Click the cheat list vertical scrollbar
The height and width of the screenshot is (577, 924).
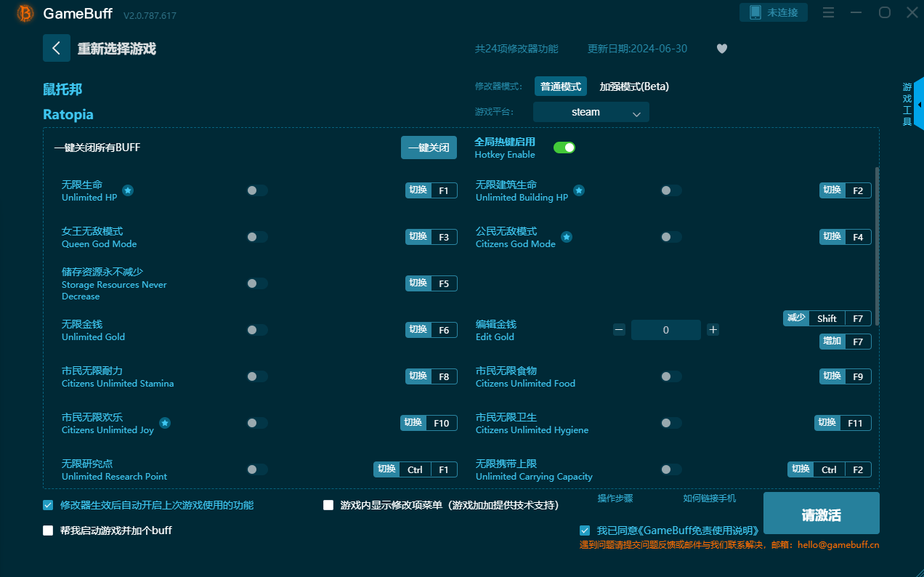877,246
